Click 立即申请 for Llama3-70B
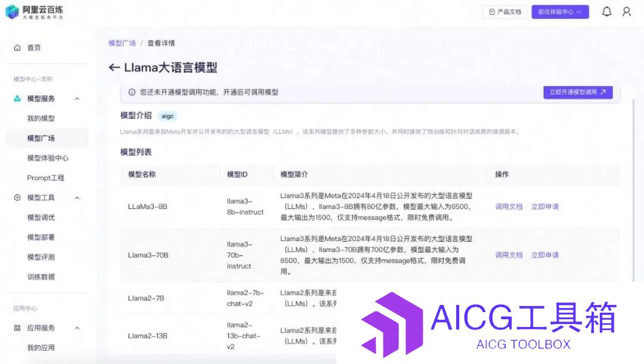The width and height of the screenshot is (644, 364). tap(545, 255)
